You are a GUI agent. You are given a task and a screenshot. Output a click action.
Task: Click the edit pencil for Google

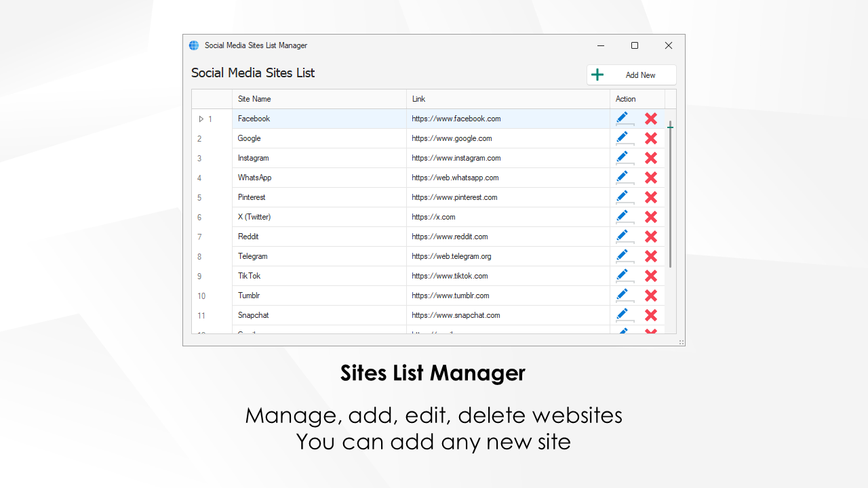click(x=623, y=138)
